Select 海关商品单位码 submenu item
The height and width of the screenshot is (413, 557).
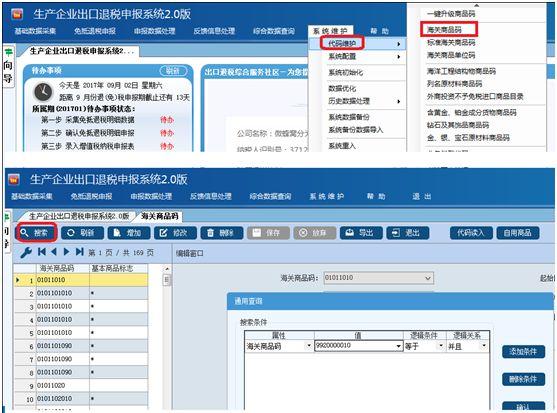[451, 55]
